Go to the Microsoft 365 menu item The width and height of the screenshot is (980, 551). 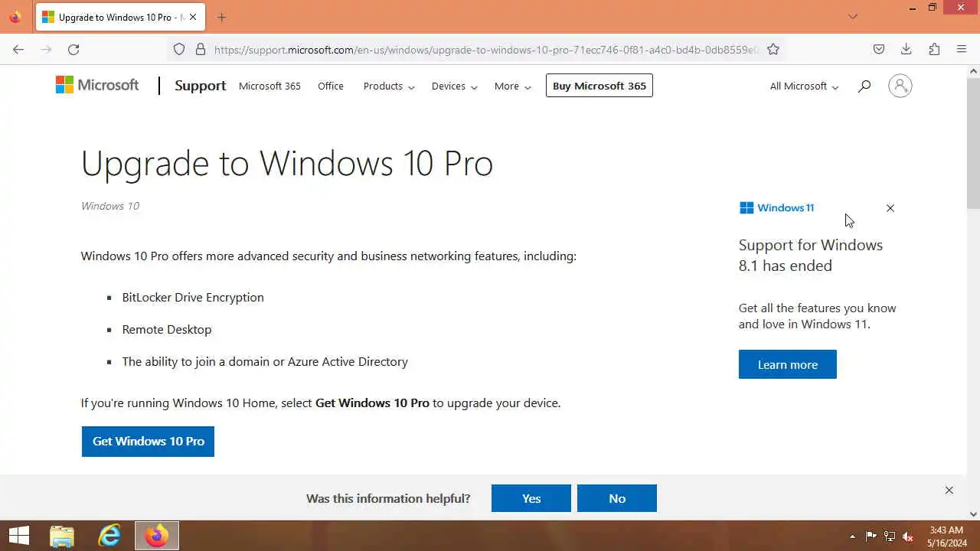click(x=269, y=86)
